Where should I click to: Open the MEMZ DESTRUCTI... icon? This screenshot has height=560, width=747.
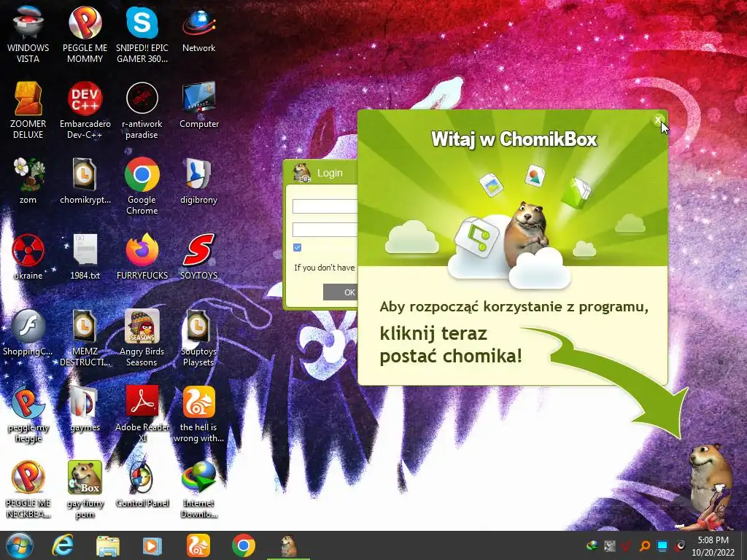[x=85, y=326]
